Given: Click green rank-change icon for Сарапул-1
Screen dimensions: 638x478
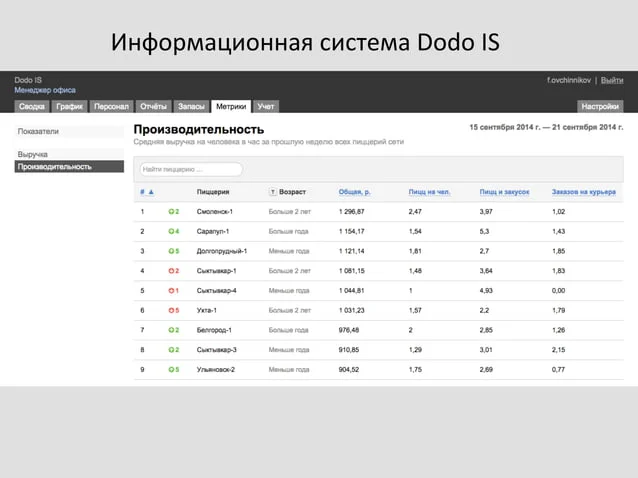Looking at the screenshot, I should coord(171,231).
